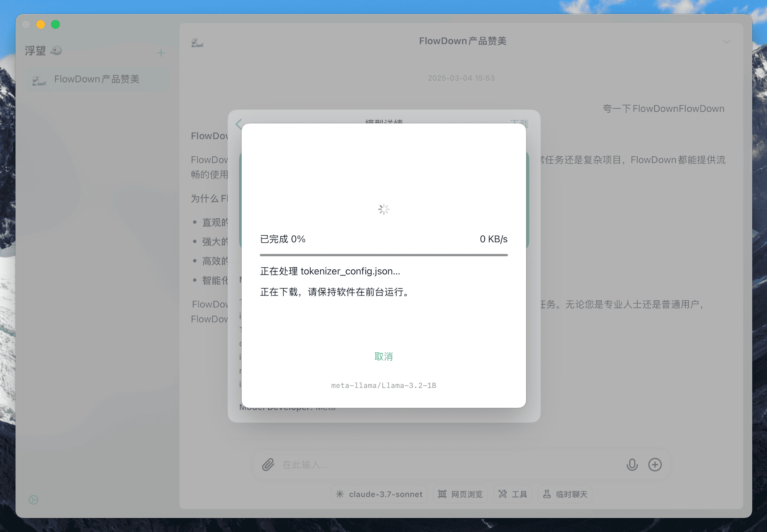
Task: Click the meta-llama/Llama-3.2-1B model name
Action: point(383,385)
